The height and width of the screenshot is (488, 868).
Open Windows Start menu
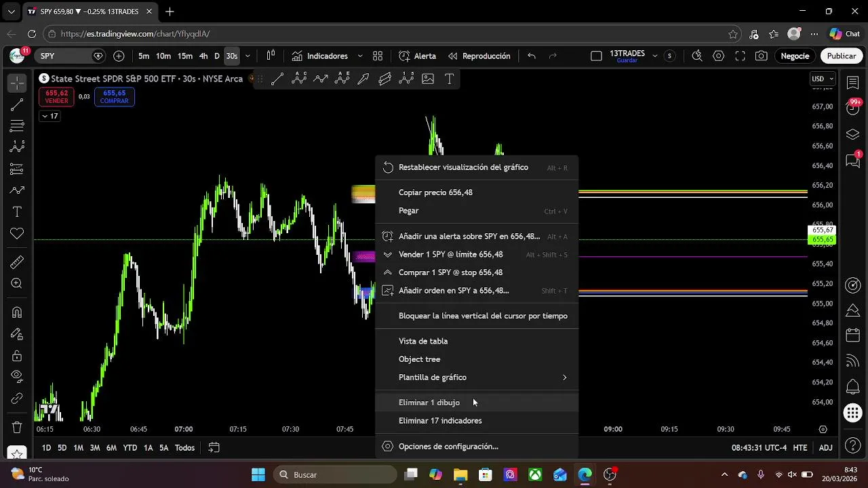pyautogui.click(x=258, y=474)
